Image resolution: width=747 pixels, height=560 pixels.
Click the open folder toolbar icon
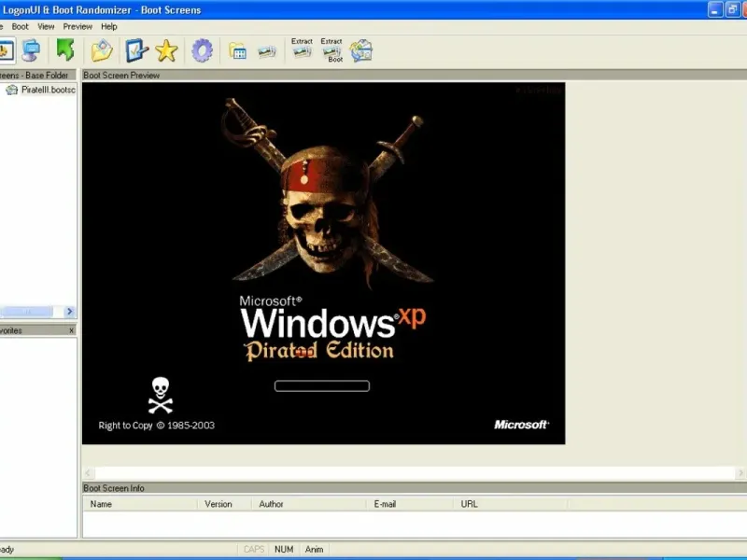[x=101, y=50]
